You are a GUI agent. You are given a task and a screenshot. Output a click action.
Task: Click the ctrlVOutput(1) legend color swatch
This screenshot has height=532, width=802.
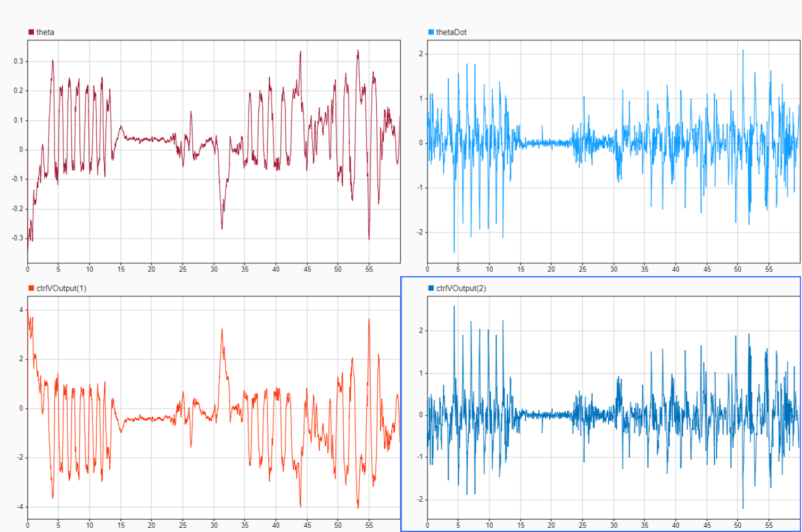coord(31,288)
